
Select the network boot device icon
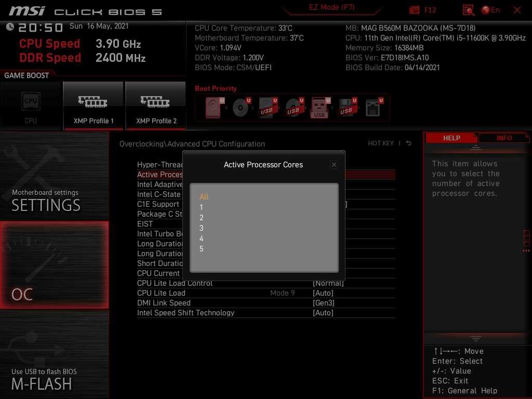374,108
